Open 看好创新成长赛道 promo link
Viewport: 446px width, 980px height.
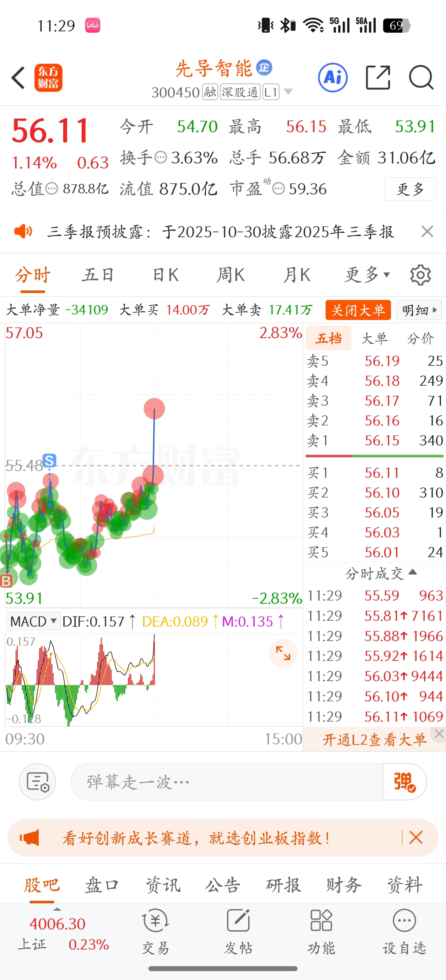197,838
